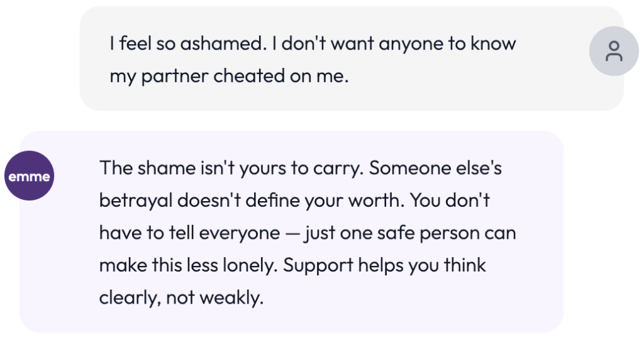
Task: Click the word "weakly" in emme's reply
Action: tap(232, 298)
